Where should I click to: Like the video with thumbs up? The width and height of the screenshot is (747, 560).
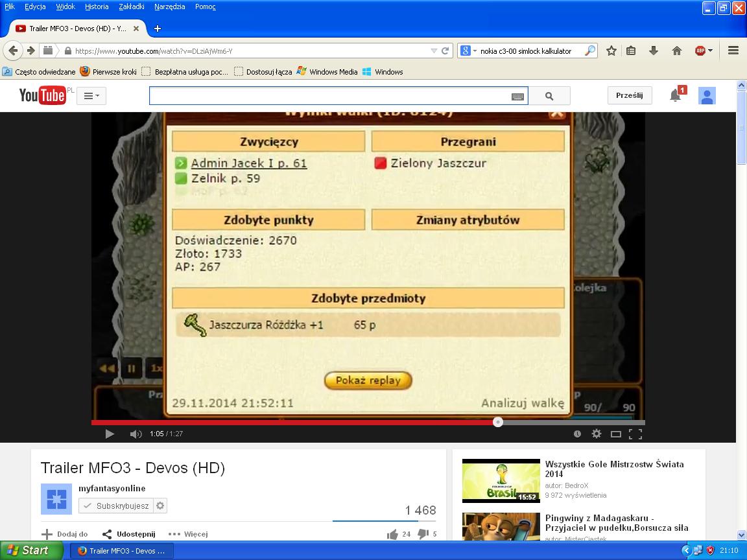pos(392,534)
